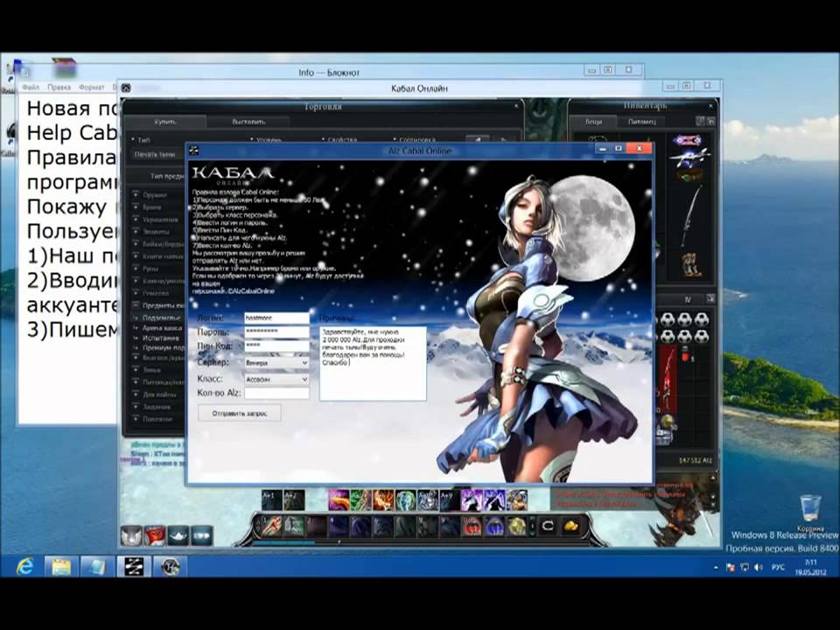840x630 pixels.
Task: Open the Корзина recycle bin on desktop
Action: click(810, 512)
